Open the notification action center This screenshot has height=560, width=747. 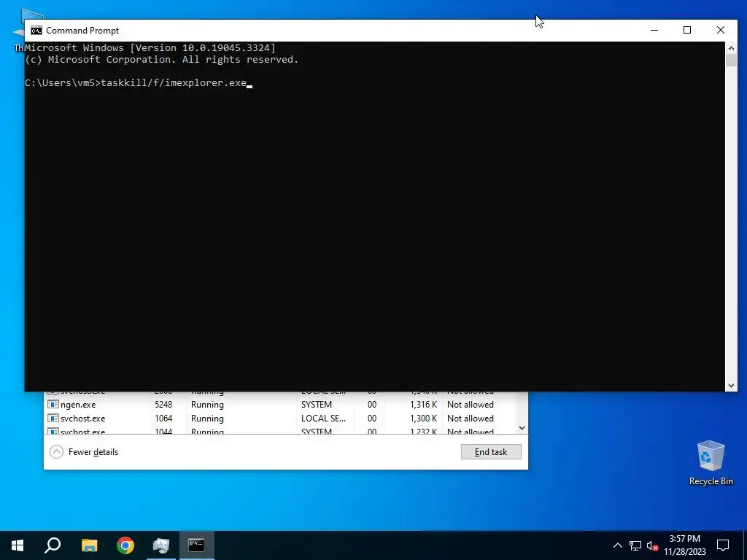click(x=723, y=545)
